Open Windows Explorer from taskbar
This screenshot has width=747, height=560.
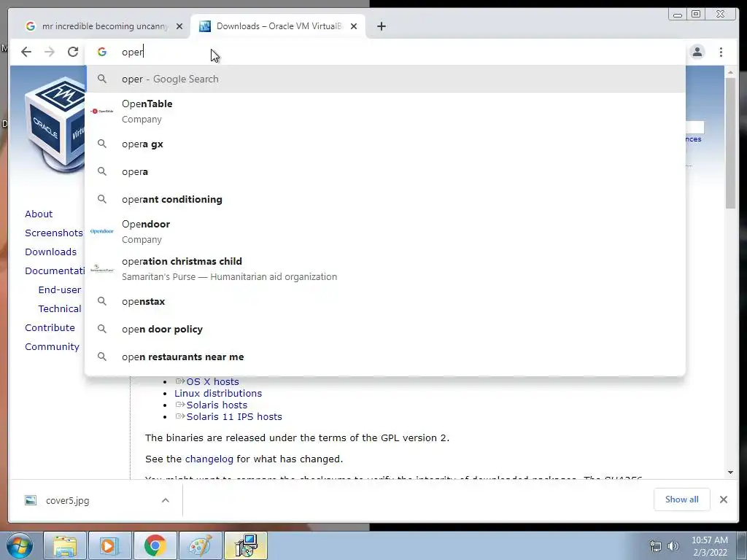(x=65, y=545)
